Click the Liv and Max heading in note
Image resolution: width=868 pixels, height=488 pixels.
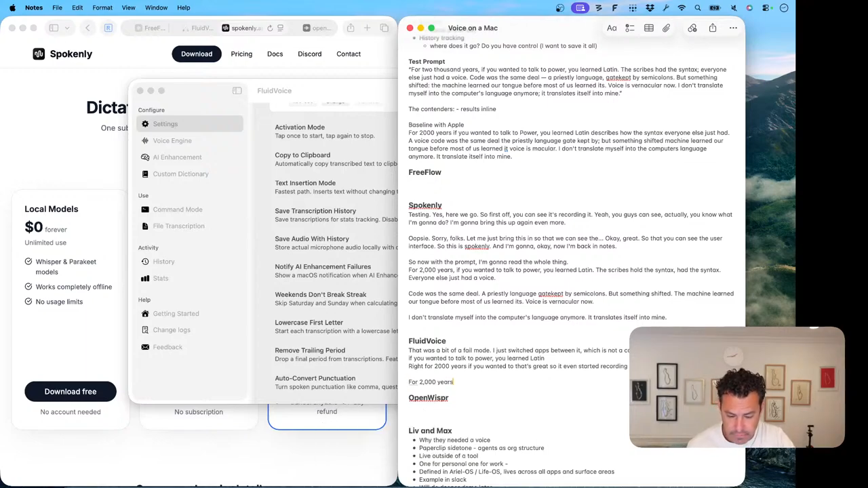[x=430, y=430]
